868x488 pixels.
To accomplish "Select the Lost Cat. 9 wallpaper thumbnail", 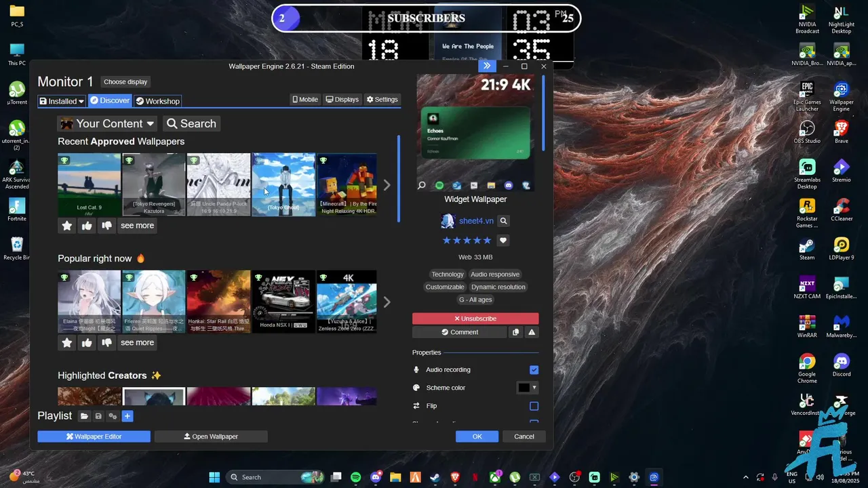I will (x=89, y=185).
